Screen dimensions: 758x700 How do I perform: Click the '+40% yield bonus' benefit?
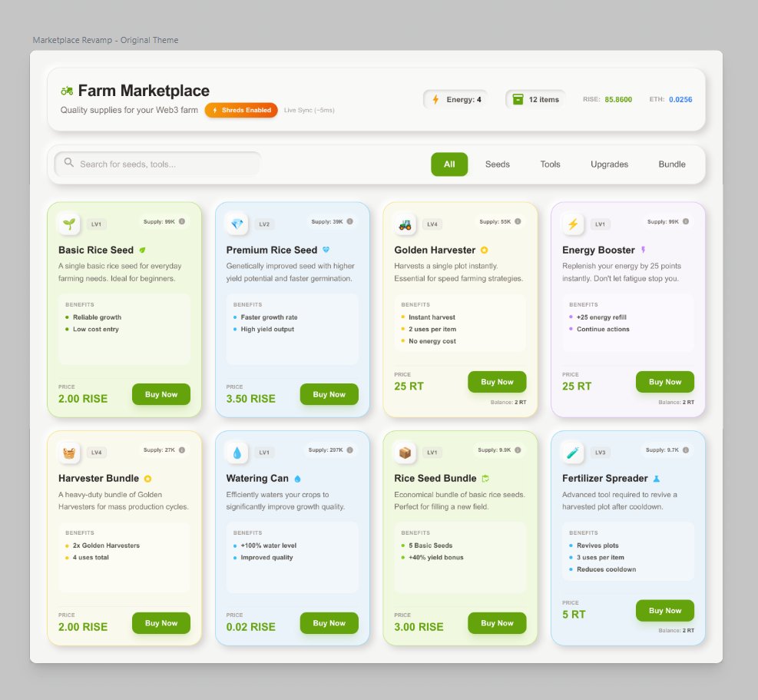click(x=436, y=557)
